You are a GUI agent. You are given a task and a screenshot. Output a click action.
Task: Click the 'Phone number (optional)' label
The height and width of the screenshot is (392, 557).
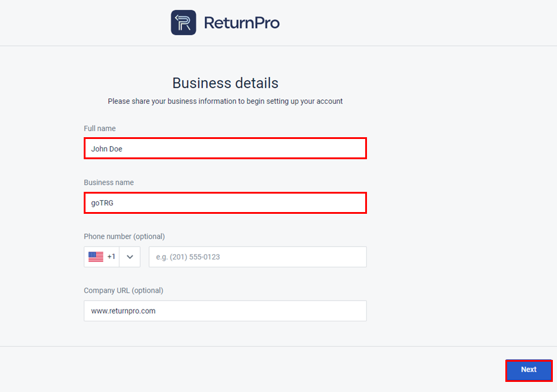point(124,236)
